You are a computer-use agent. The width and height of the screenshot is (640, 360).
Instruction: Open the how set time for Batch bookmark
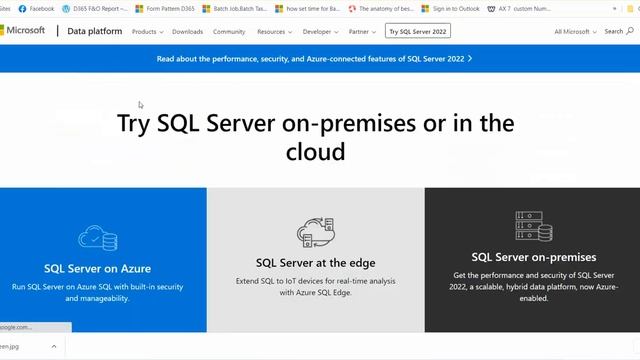[308, 9]
